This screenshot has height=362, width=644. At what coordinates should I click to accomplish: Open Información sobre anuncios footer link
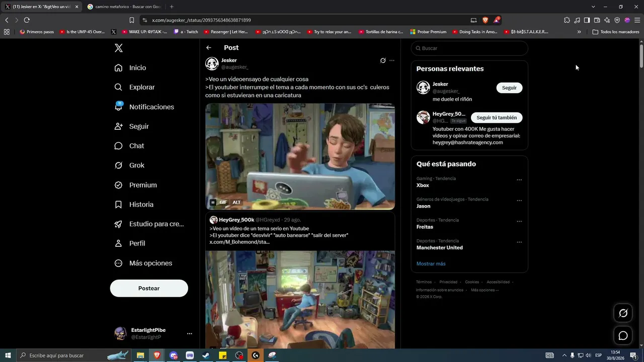(x=440, y=290)
